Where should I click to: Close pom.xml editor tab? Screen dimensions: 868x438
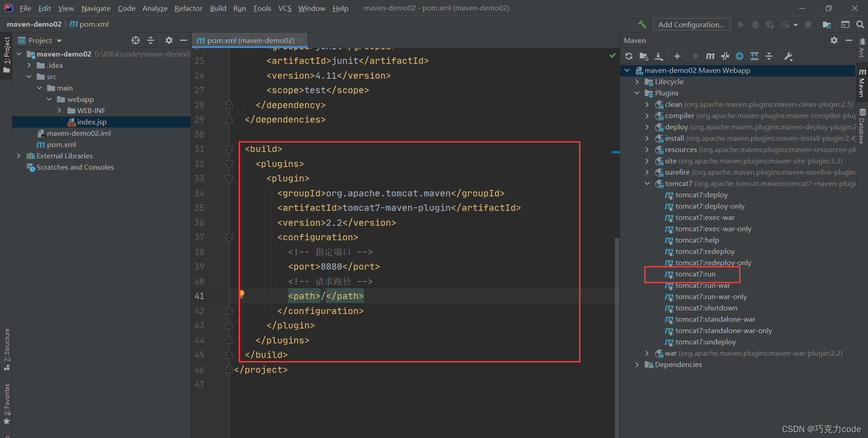pos(301,40)
